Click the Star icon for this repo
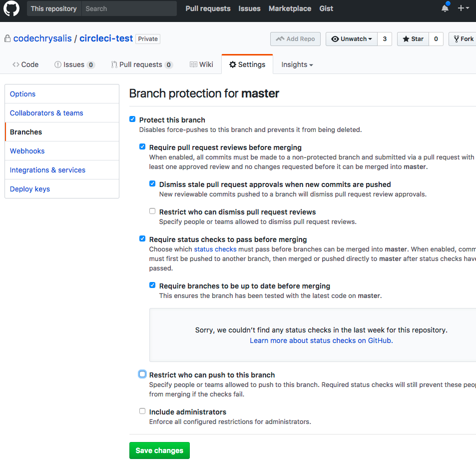The width and height of the screenshot is (476, 462). point(406,38)
